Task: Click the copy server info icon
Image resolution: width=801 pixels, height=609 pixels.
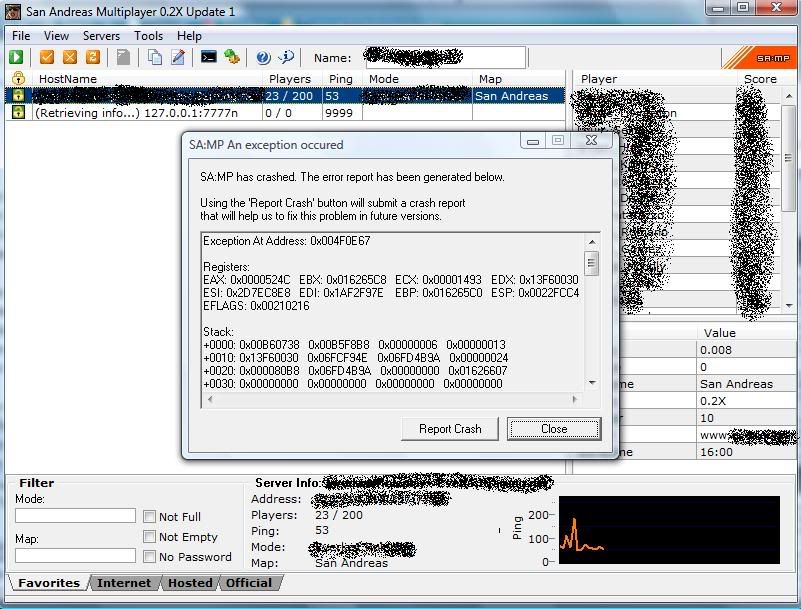Action: coord(155,57)
